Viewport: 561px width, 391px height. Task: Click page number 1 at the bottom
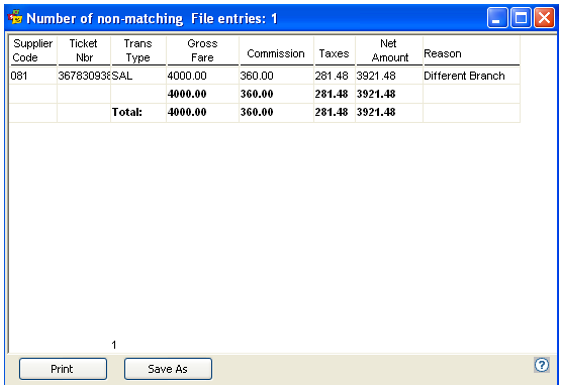pos(114,345)
